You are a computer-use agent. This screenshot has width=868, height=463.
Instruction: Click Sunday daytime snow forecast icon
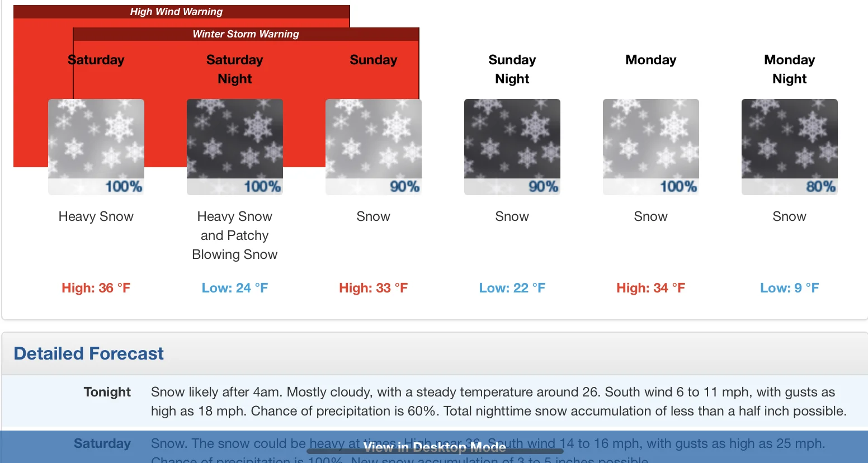[374, 147]
